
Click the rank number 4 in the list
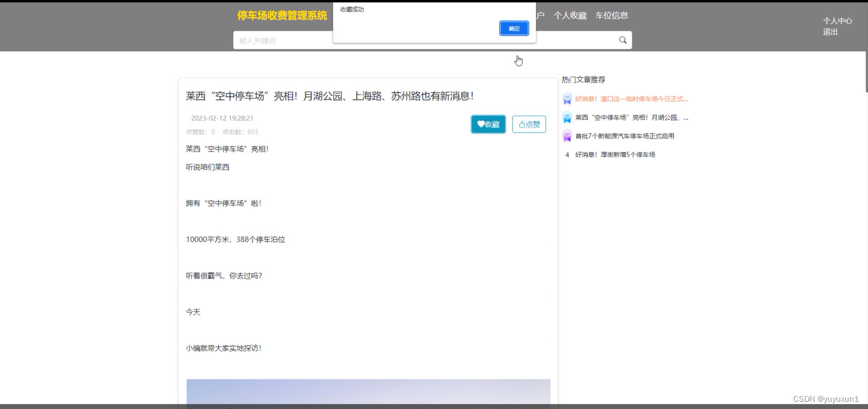click(x=567, y=155)
